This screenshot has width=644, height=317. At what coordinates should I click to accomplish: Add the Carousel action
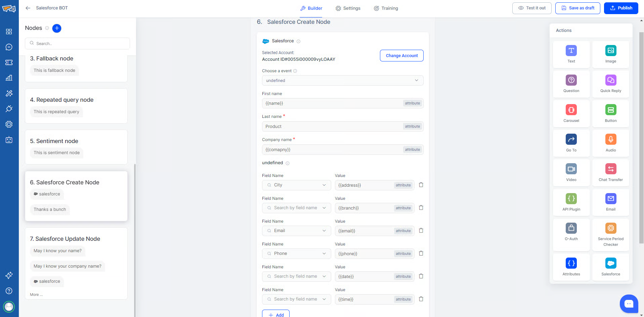571,114
